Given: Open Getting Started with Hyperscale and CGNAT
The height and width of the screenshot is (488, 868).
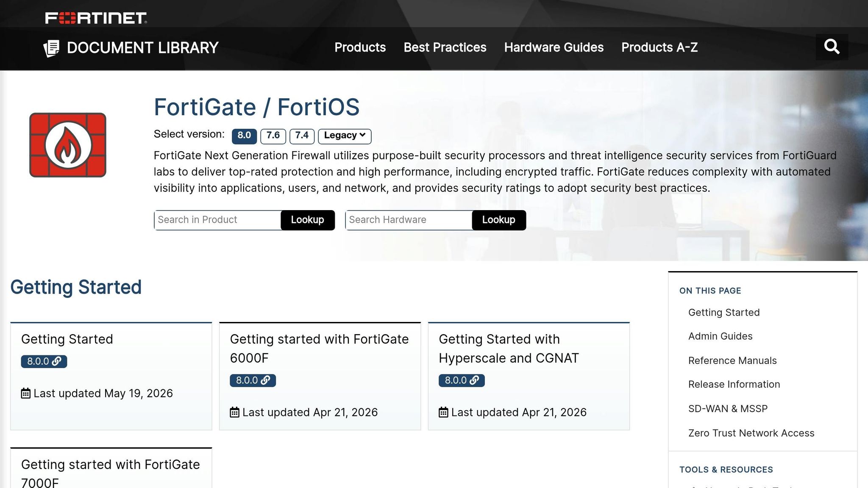Looking at the screenshot, I should click(509, 349).
